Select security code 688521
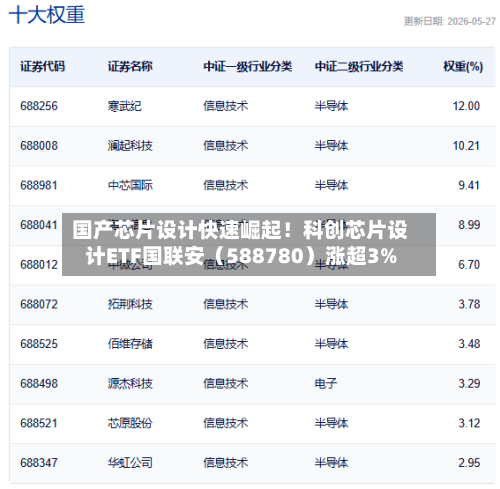This screenshot has height=489, width=500. point(39,423)
